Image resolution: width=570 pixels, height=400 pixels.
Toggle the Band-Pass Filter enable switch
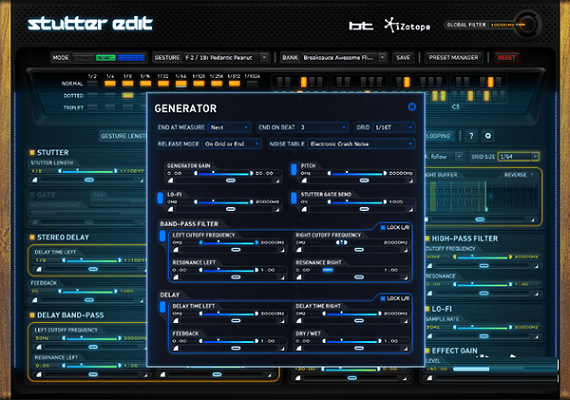(162, 236)
